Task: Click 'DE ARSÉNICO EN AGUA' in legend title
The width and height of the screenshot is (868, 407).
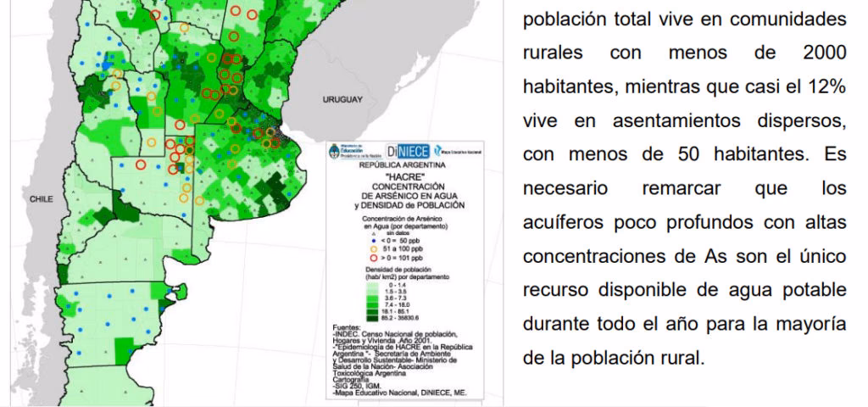Action: pyautogui.click(x=409, y=196)
